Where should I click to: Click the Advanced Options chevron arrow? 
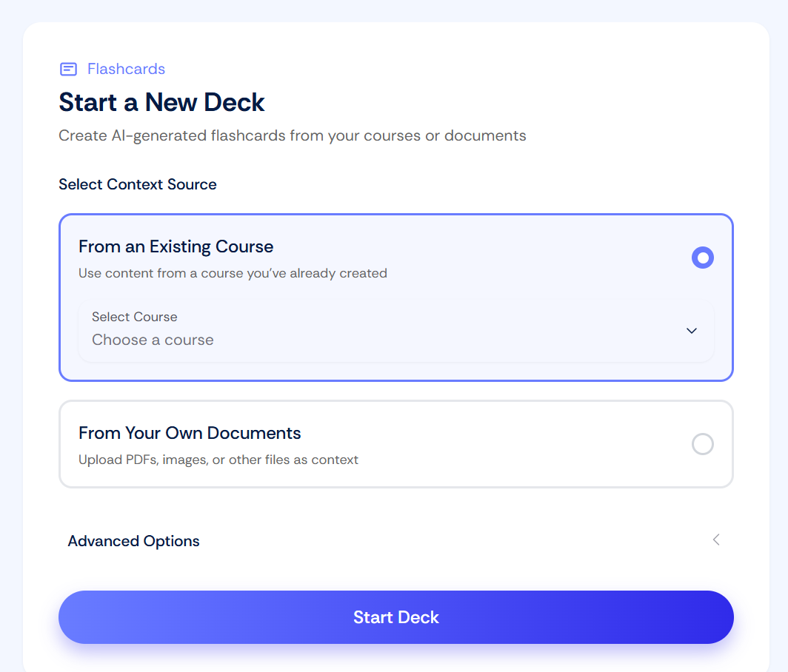716,540
